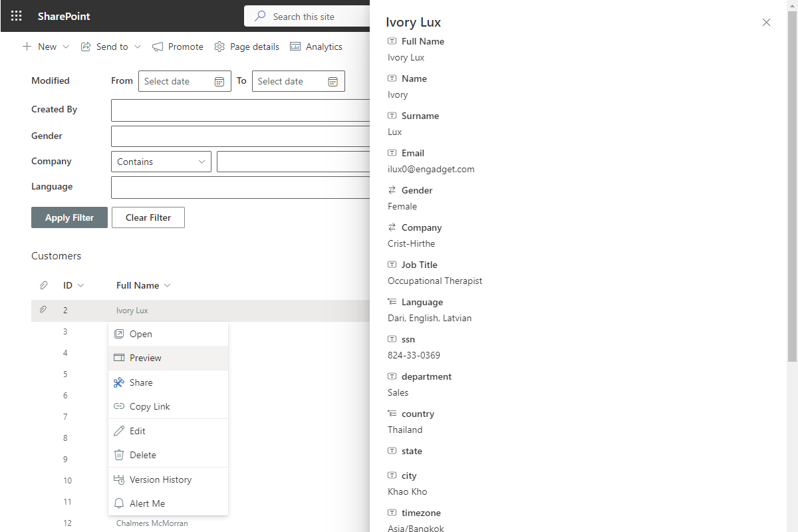Click the email ilux0@engadget.com value
The width and height of the screenshot is (798, 532).
[x=431, y=169]
